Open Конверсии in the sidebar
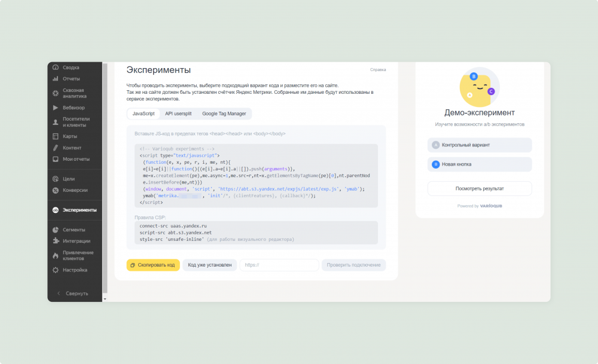598x364 pixels. coord(75,190)
